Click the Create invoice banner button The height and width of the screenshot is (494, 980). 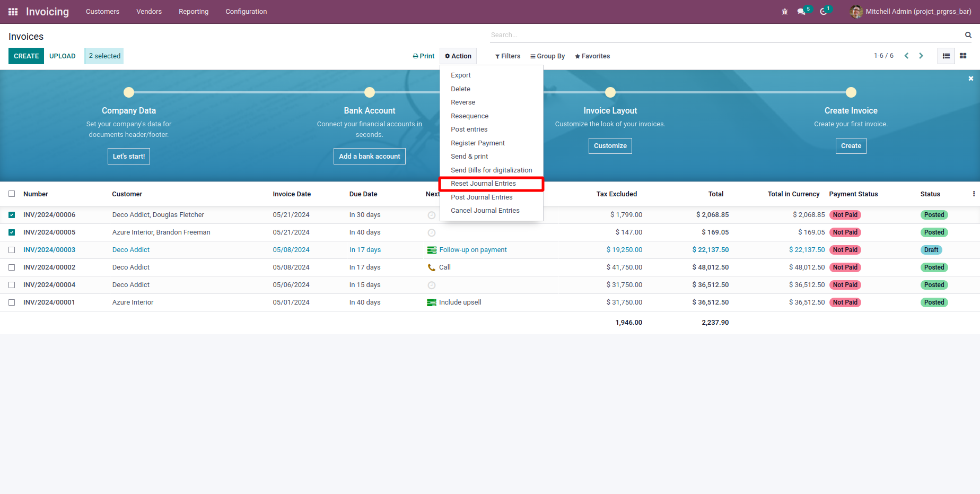coord(851,146)
